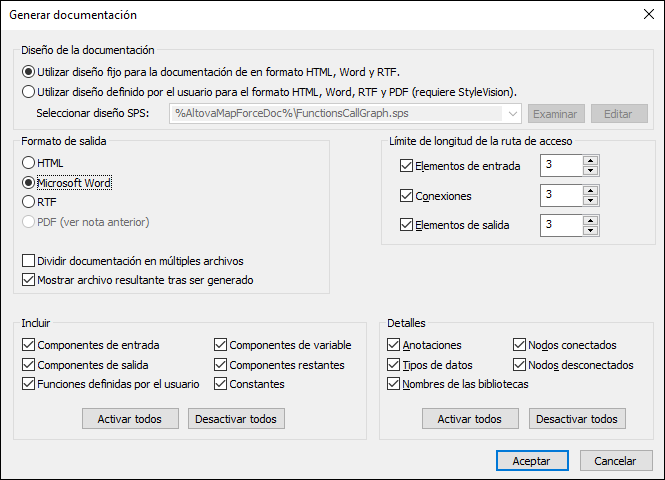Image resolution: width=665 pixels, height=480 pixels.
Task: Increase Elementos de entrada value with up arrow
Action: (590, 161)
